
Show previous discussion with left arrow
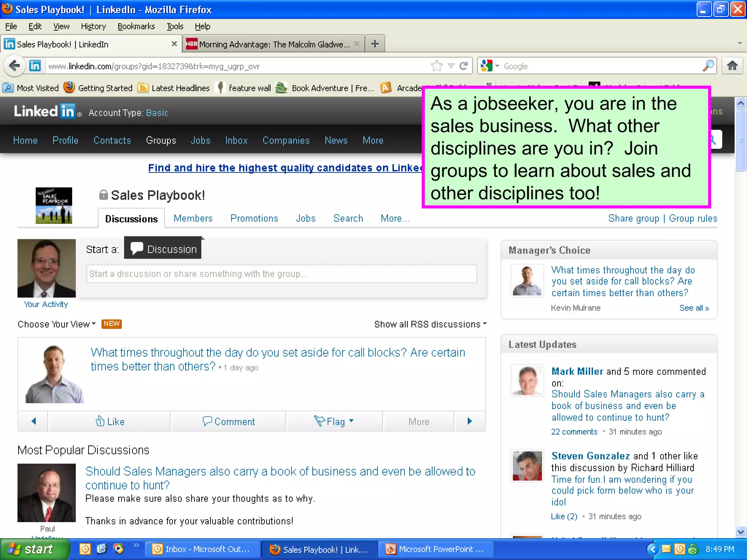click(x=34, y=421)
